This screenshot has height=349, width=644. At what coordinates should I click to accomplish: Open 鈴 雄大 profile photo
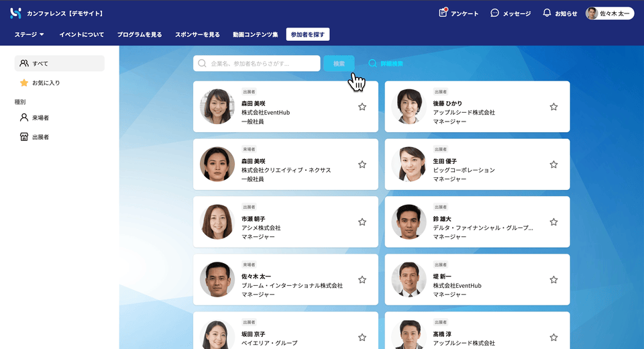coord(409,221)
